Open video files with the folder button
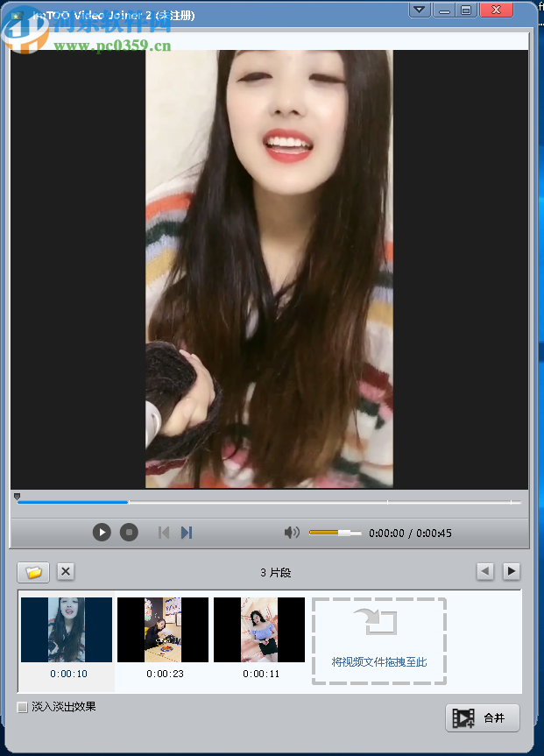 33,572
